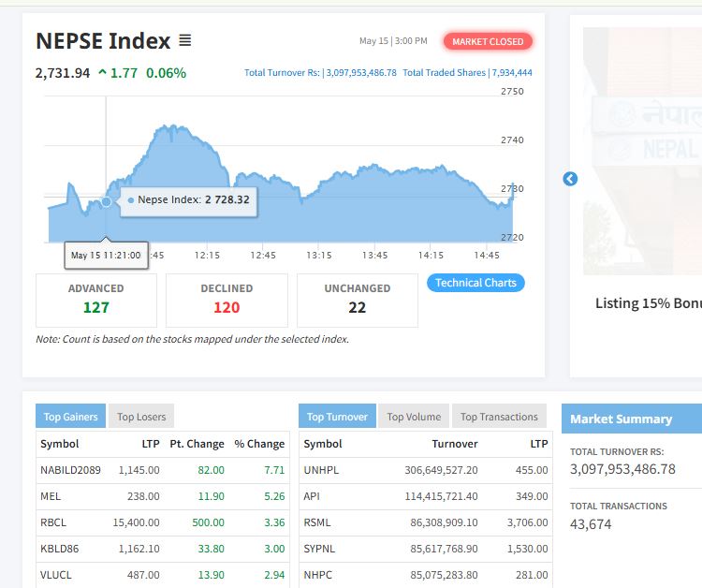Open the Technical Charts button
Image resolution: width=702 pixels, height=588 pixels.
tap(475, 283)
